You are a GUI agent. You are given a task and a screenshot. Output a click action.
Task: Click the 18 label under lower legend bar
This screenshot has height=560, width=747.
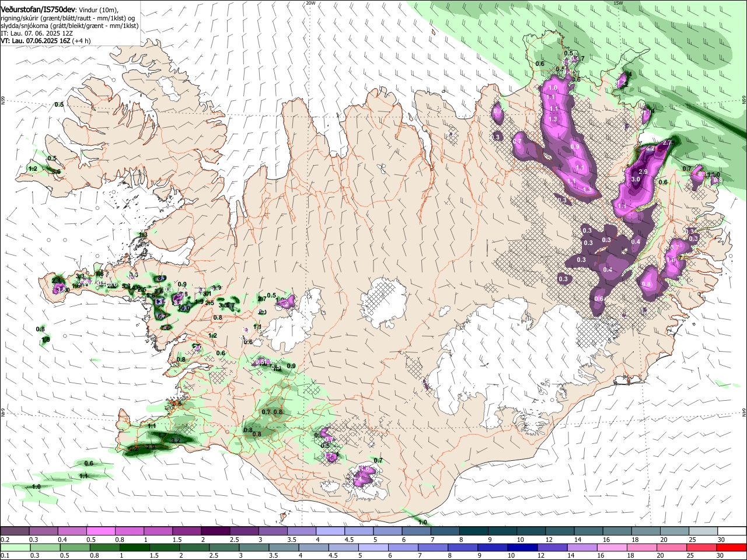(630, 556)
